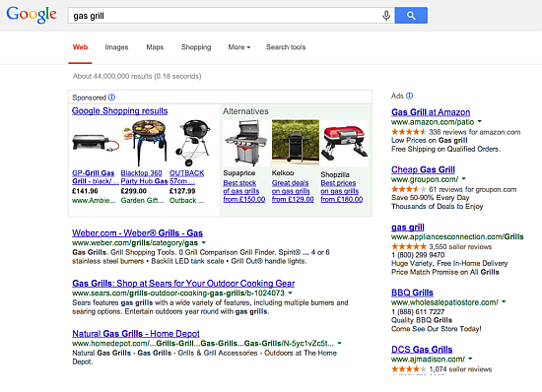
Task: Click the 61 reviews for groupon.com text
Action: [x=473, y=190]
